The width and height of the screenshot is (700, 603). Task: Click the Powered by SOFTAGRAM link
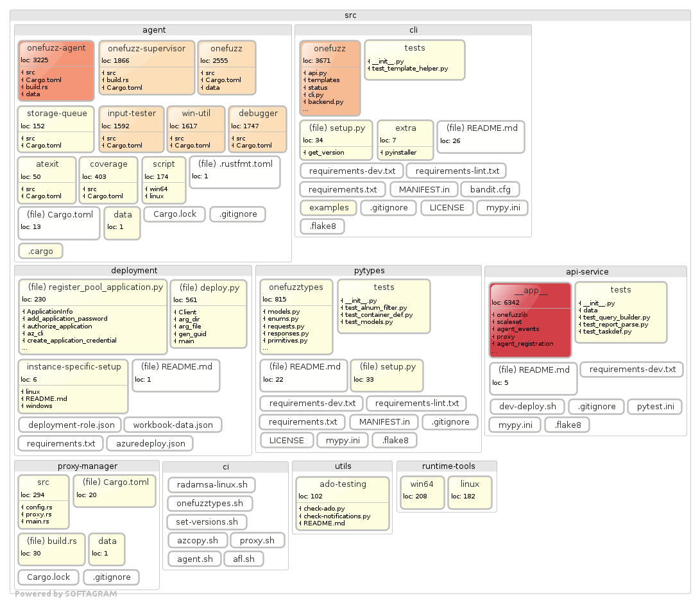pyautogui.click(x=65, y=594)
